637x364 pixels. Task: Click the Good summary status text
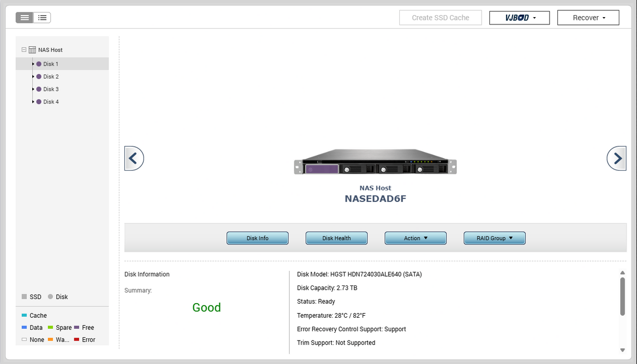[x=206, y=307]
